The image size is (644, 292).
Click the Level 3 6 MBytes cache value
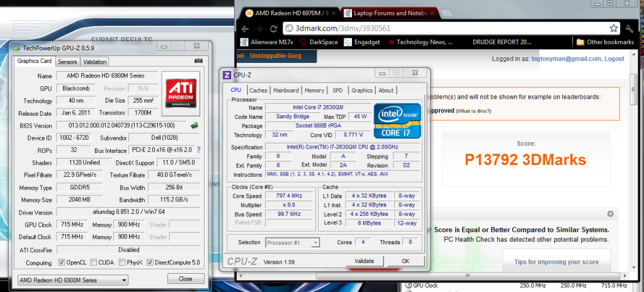coord(369,223)
